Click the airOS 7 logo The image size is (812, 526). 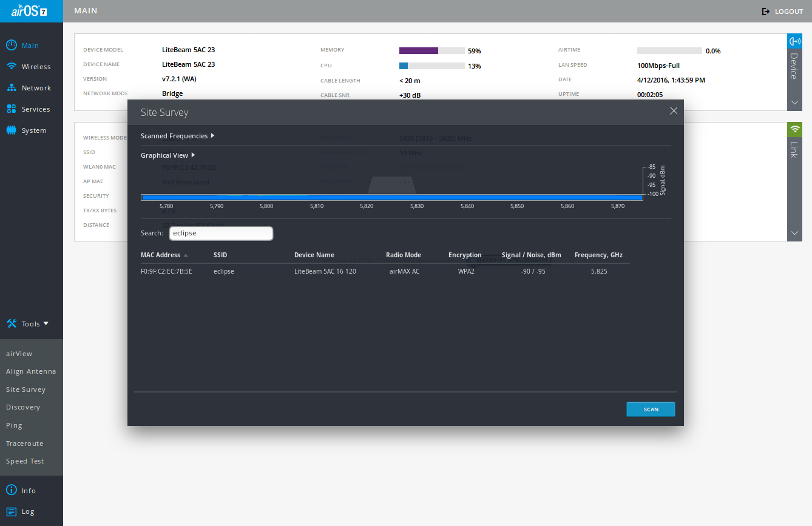click(29, 11)
